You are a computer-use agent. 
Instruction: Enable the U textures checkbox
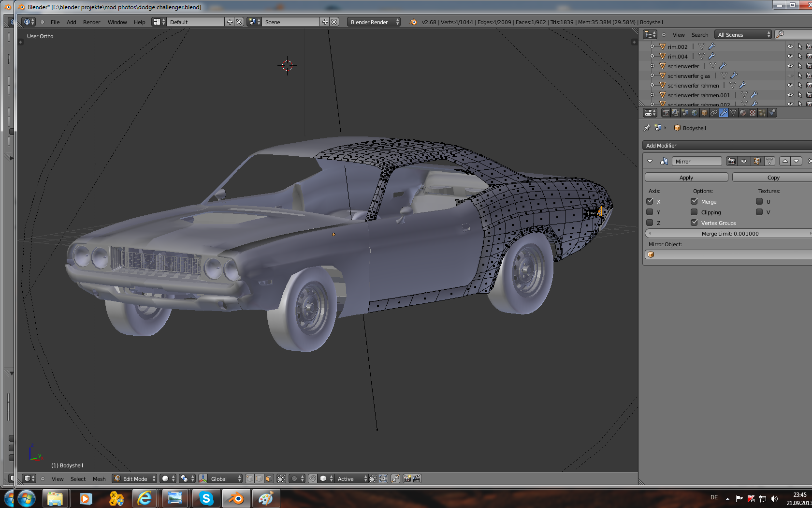point(759,201)
